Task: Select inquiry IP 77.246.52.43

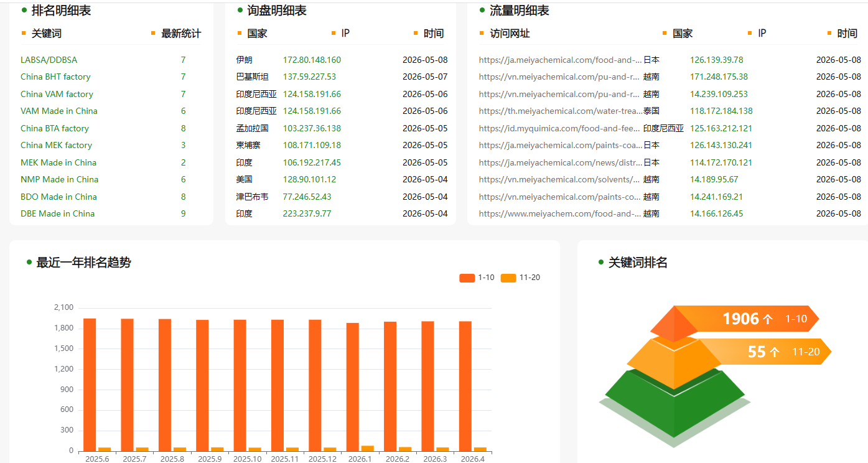Action: [x=307, y=197]
